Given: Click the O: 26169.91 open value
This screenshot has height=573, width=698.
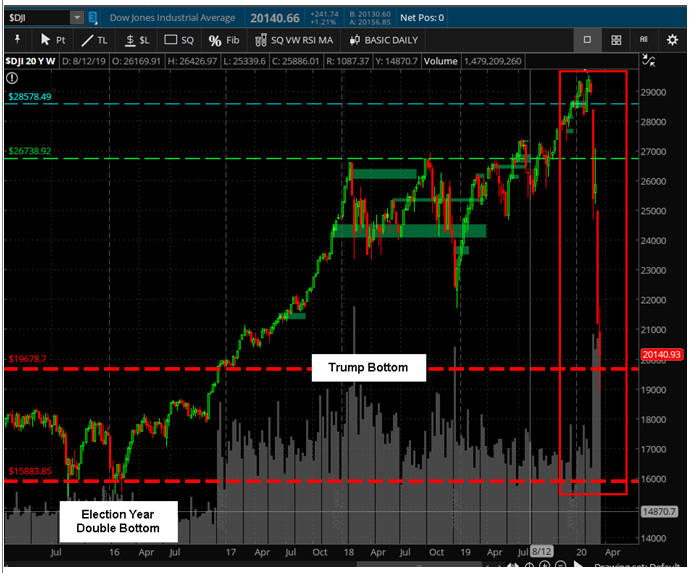Looking at the screenshot, I should pos(136,61).
